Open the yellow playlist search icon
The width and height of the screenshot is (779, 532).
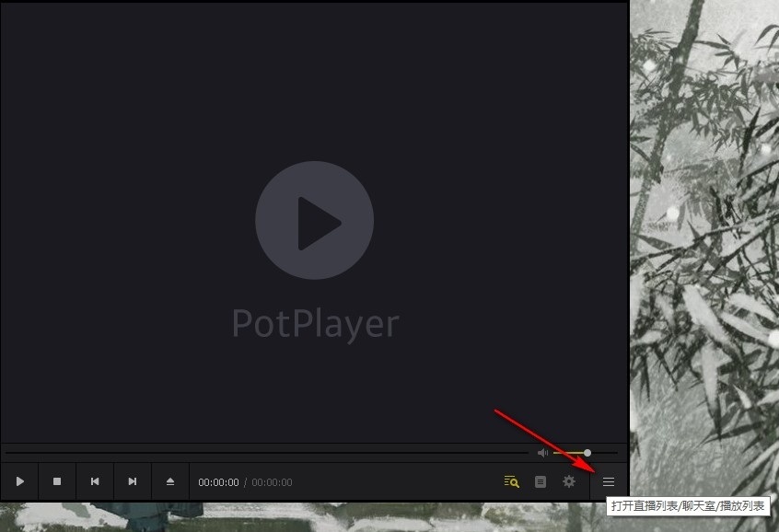(x=512, y=481)
